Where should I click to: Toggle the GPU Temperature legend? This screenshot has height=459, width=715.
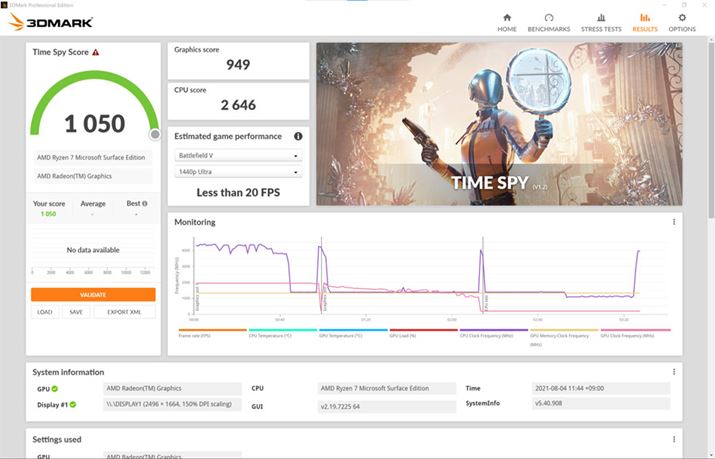click(x=353, y=333)
